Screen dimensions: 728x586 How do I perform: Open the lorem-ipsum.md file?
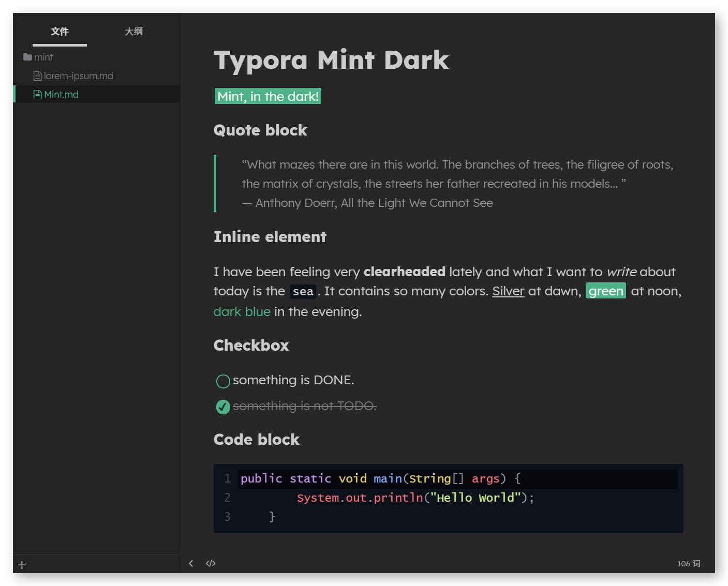pos(78,76)
